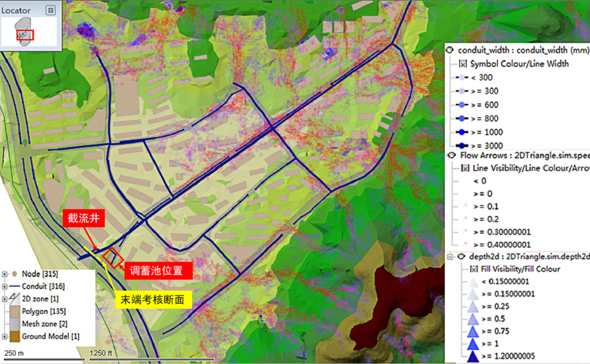Expand the Conduit [316] layer entry
Screen dimensions: 590x364
click(5, 287)
